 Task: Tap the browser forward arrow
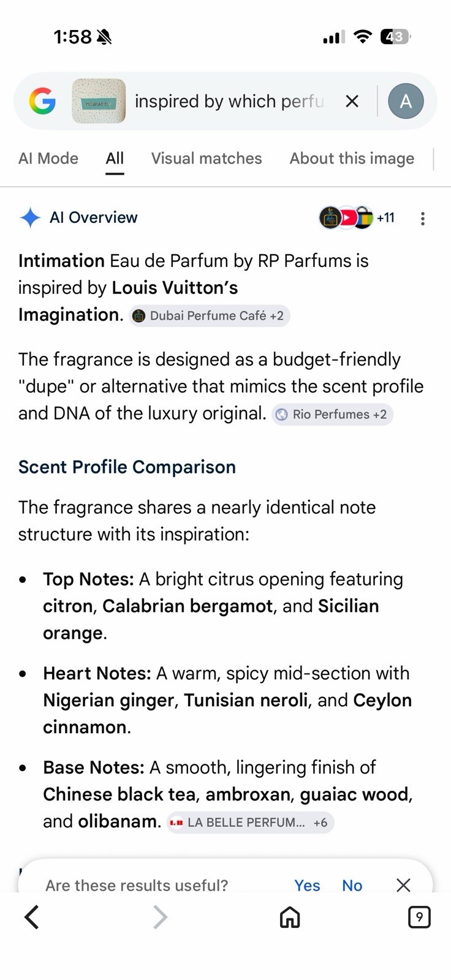(160, 917)
